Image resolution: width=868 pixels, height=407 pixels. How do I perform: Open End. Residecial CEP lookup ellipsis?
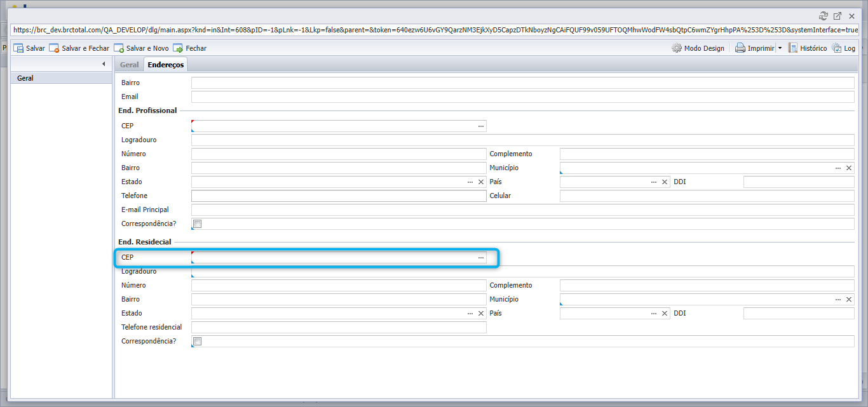pos(481,257)
